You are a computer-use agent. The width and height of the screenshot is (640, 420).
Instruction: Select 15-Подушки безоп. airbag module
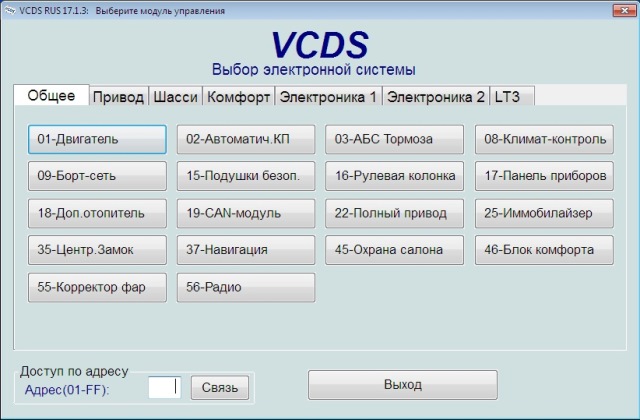tap(246, 176)
